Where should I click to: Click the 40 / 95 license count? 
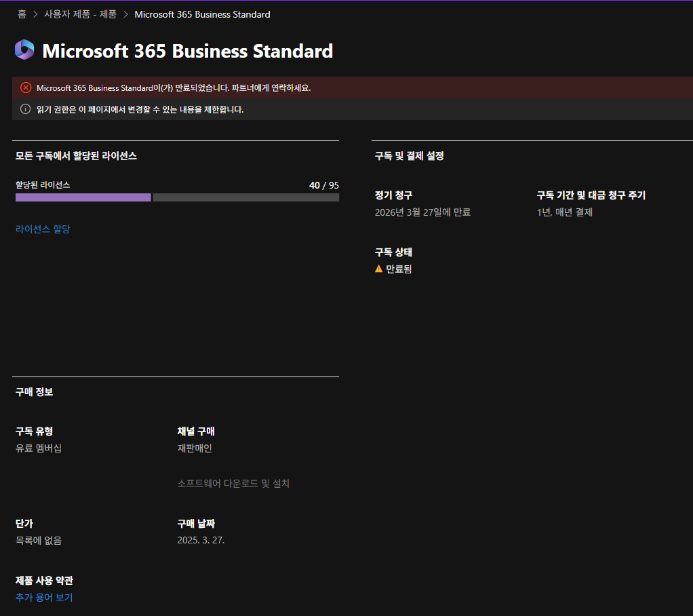coord(324,185)
